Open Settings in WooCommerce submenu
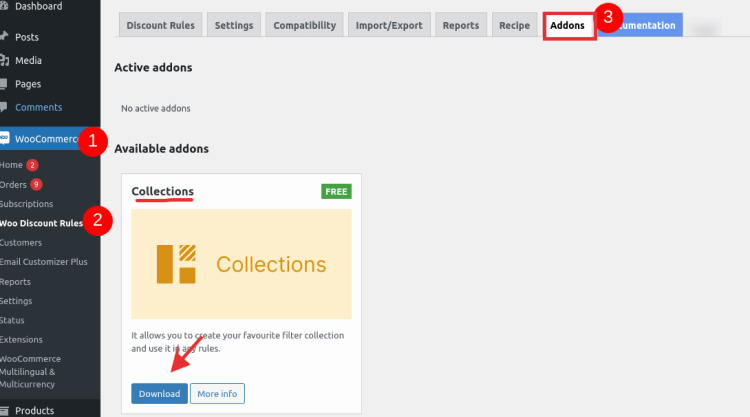Image resolution: width=750 pixels, height=417 pixels. click(16, 301)
